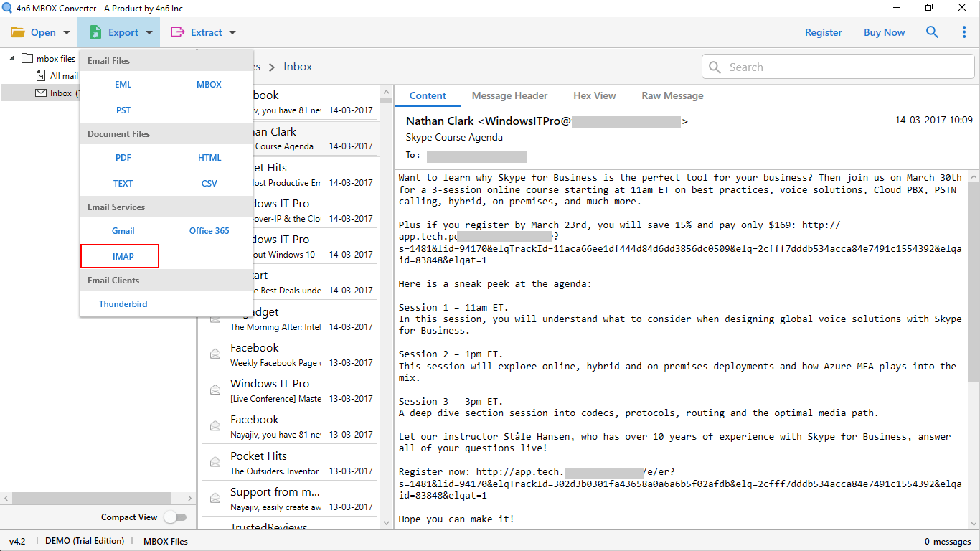The height and width of the screenshot is (551, 980).
Task: Expand the Open dropdown arrow
Action: (x=67, y=32)
